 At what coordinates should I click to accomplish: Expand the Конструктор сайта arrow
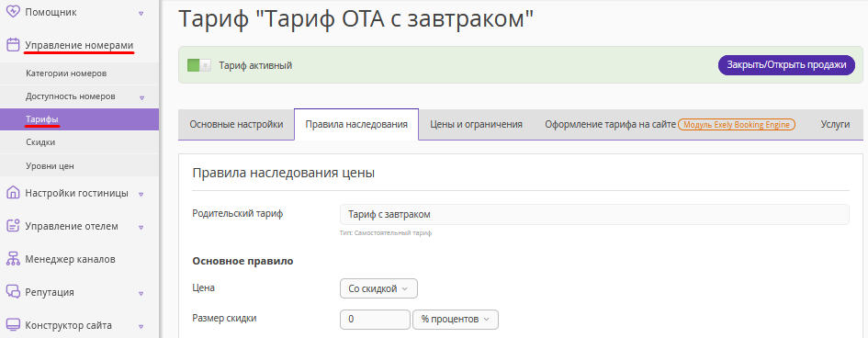point(141,326)
